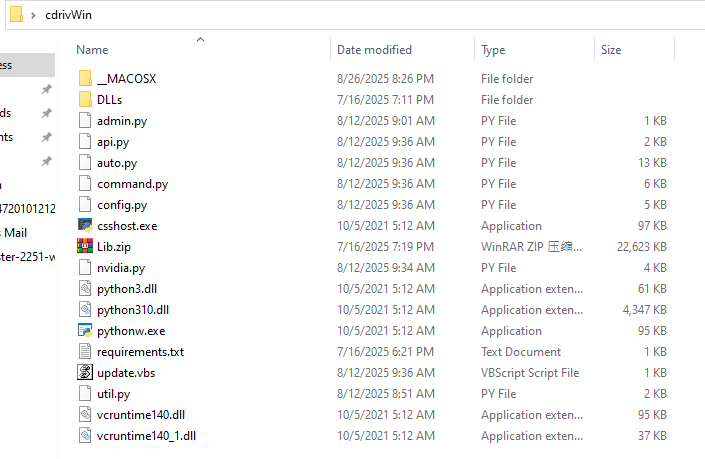Open the DLLs folder icon
The image size is (705, 459).
(x=85, y=100)
